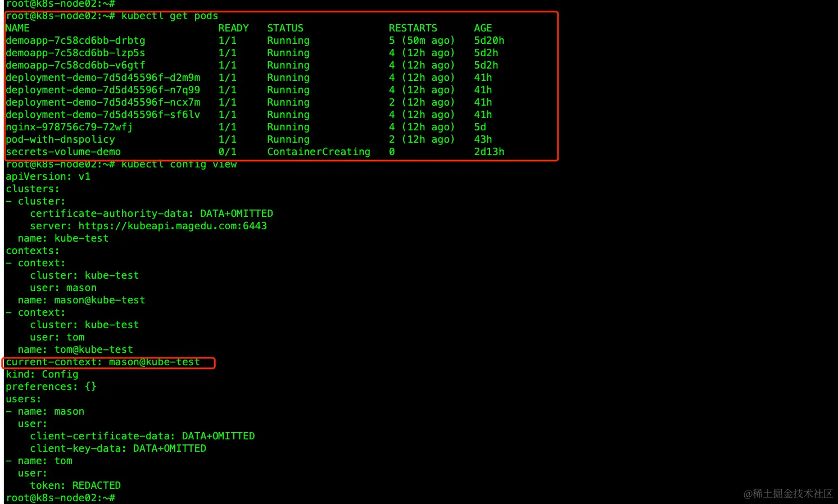Image resolution: width=838 pixels, height=504 pixels.
Task: Click the 0/1 ready value
Action: click(227, 152)
